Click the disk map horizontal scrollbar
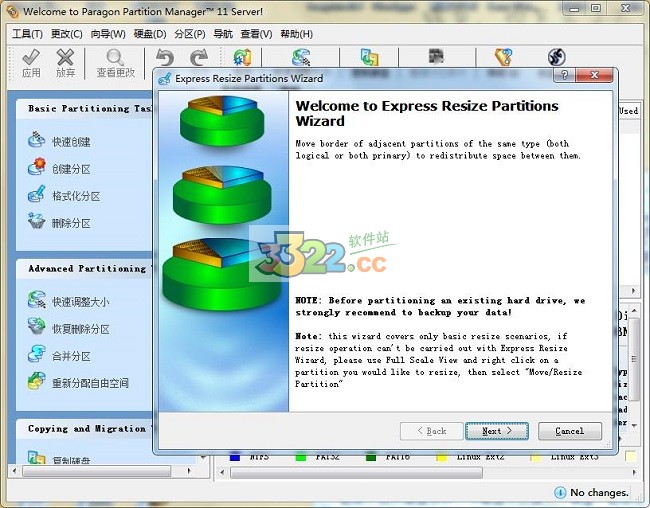Viewport: 650px width, 508px height. (357, 472)
